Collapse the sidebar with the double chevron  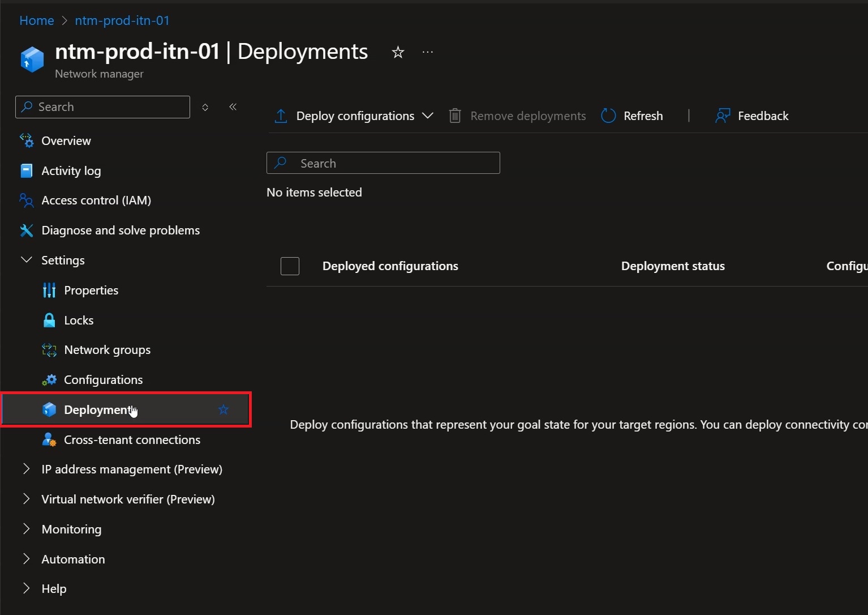(233, 107)
